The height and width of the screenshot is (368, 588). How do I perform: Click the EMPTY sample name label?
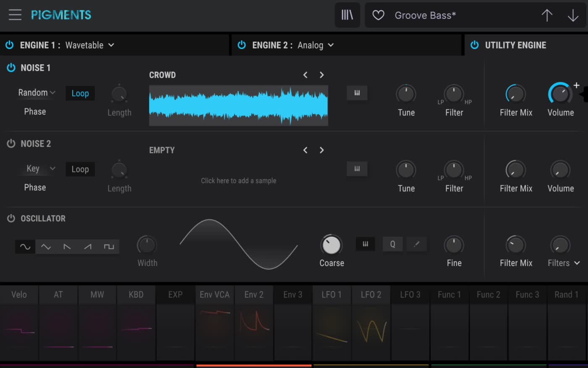(162, 150)
